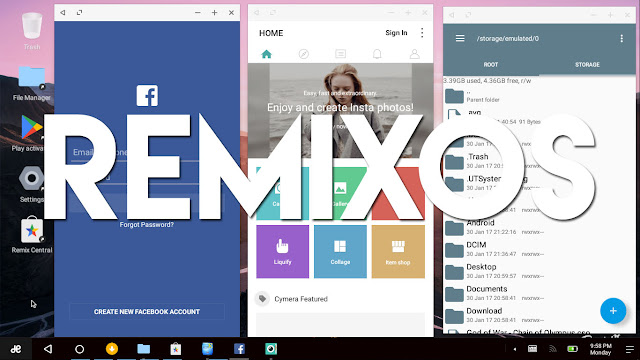Viewport: 640px width, 360px height.
Task: Open hamburger menu in file explorer
Action: [x=460, y=38]
